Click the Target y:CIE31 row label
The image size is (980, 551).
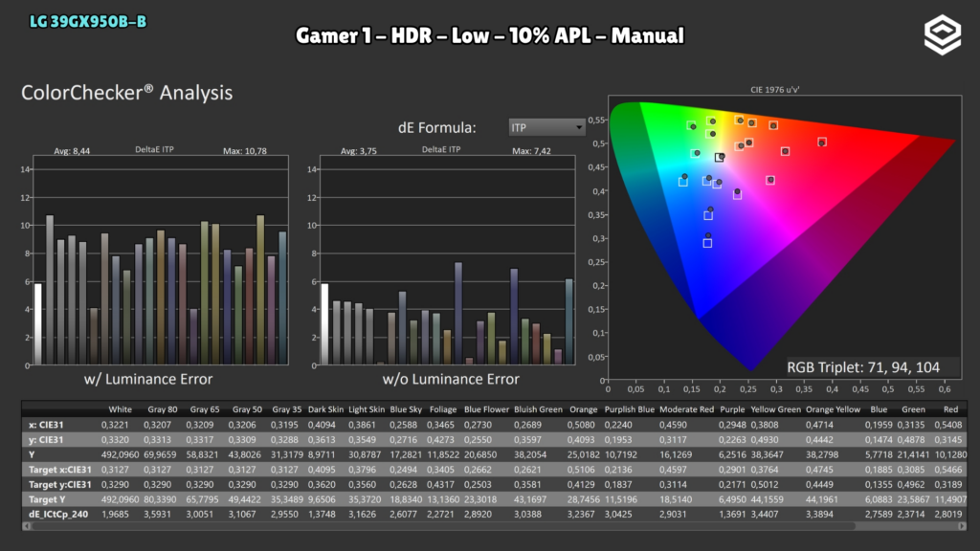(60, 484)
